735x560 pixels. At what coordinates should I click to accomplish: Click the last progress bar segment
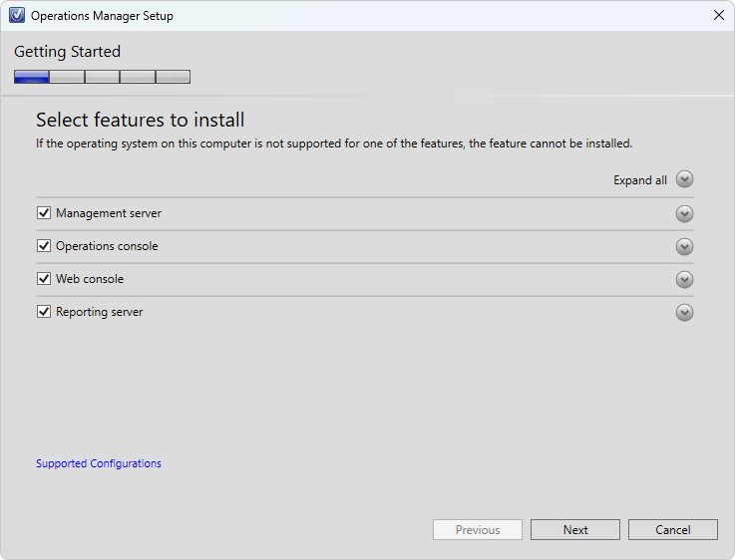[x=173, y=77]
